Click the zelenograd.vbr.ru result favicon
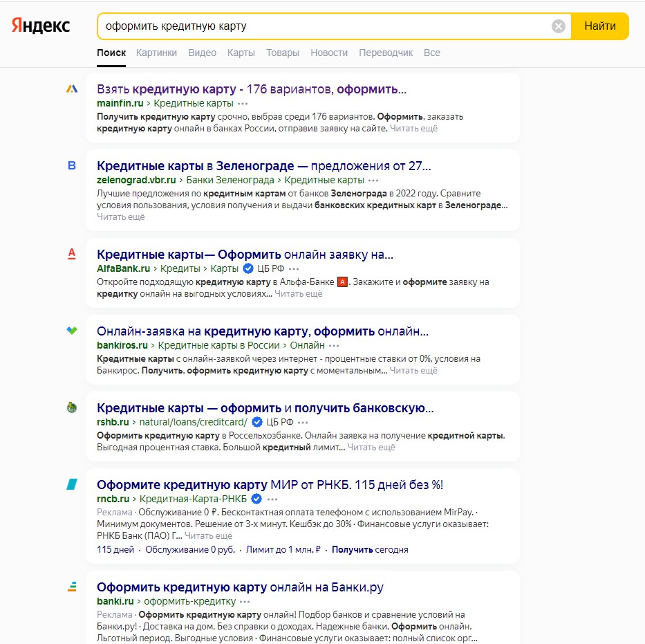The image size is (645, 644). [x=72, y=165]
